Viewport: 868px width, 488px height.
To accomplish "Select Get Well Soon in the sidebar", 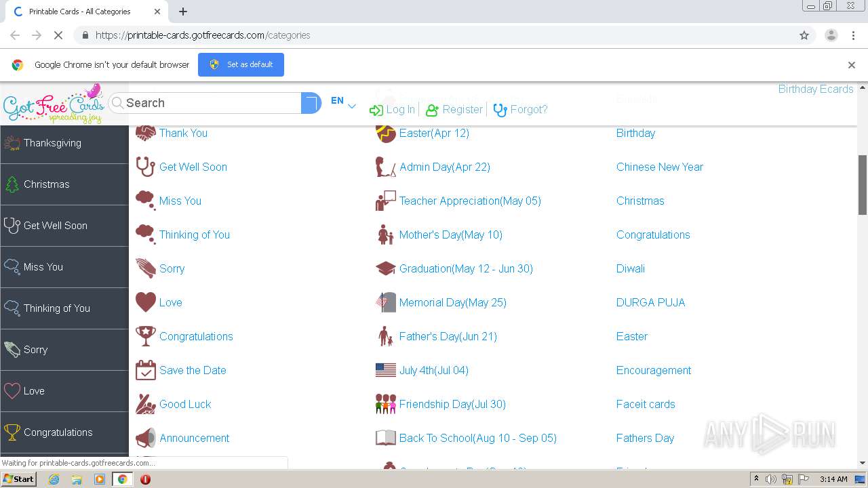I will (64, 226).
